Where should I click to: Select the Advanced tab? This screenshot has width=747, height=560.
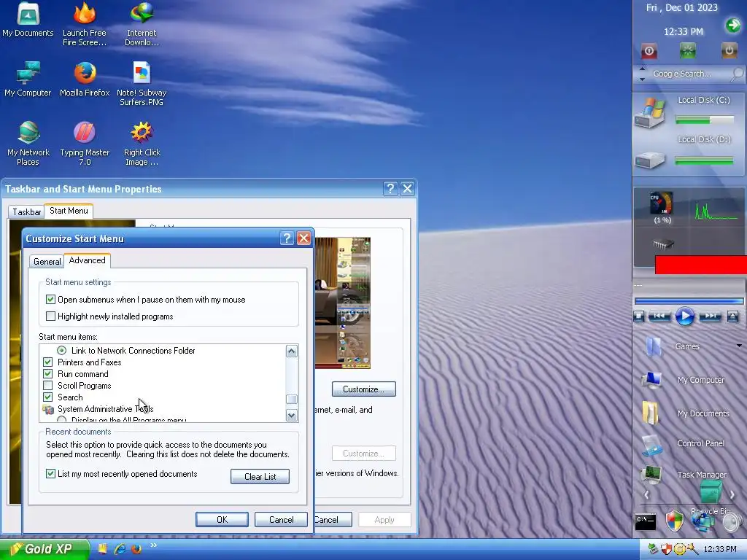pos(88,260)
